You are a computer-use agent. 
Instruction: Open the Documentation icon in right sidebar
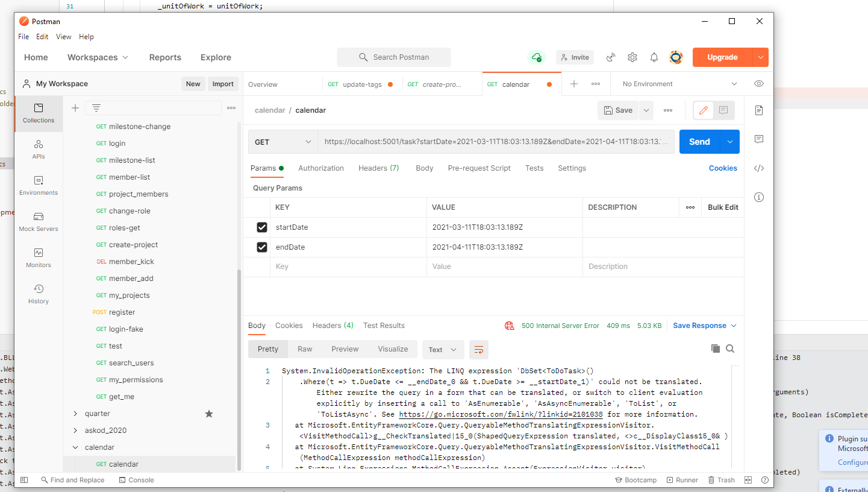click(x=759, y=110)
